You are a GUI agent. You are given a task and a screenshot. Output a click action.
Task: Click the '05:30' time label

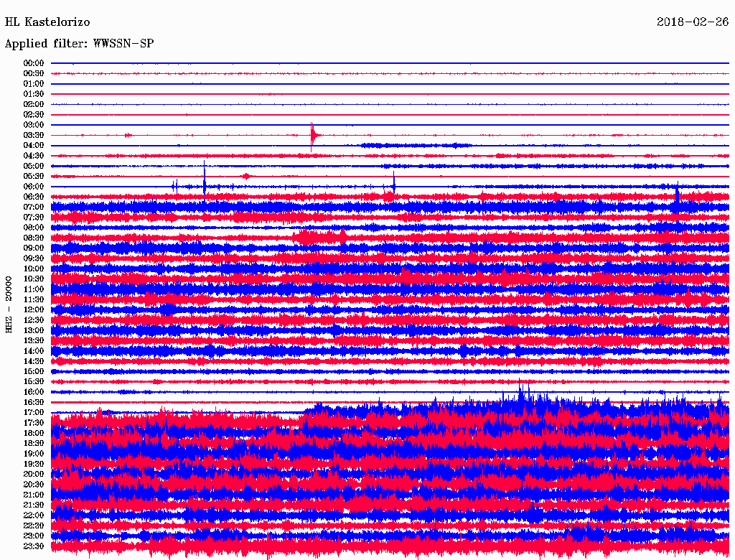tap(33, 177)
